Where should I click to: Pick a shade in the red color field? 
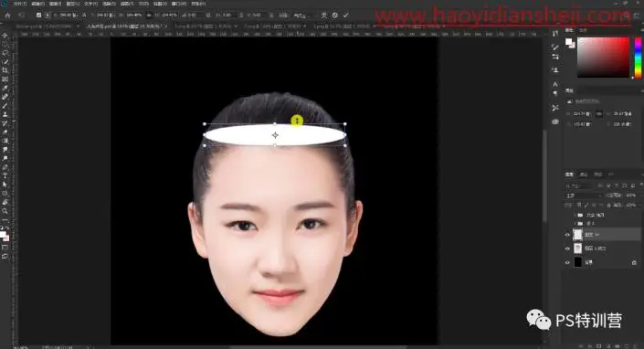(603, 57)
